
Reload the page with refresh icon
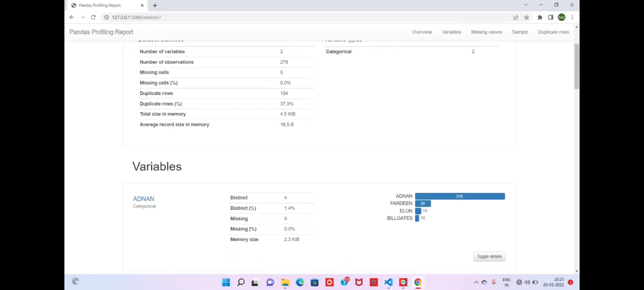[x=93, y=17]
